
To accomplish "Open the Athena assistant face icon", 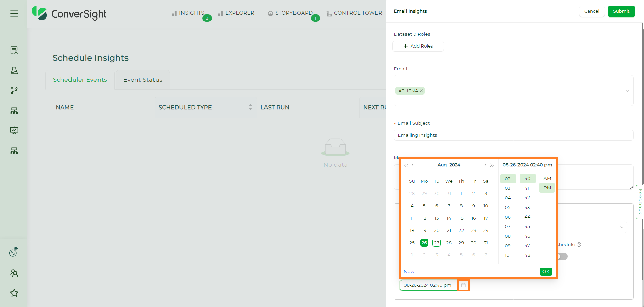I will click(x=13, y=252).
